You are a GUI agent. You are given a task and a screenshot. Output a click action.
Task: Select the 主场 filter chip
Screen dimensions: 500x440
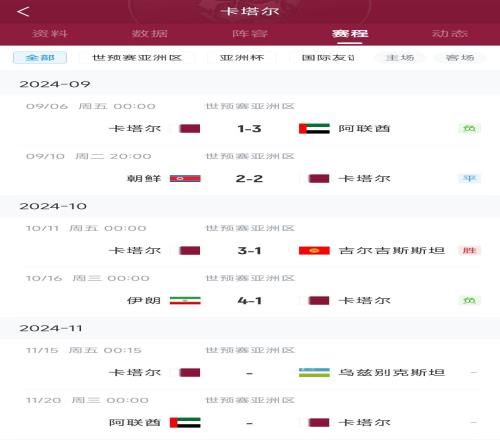coord(400,58)
